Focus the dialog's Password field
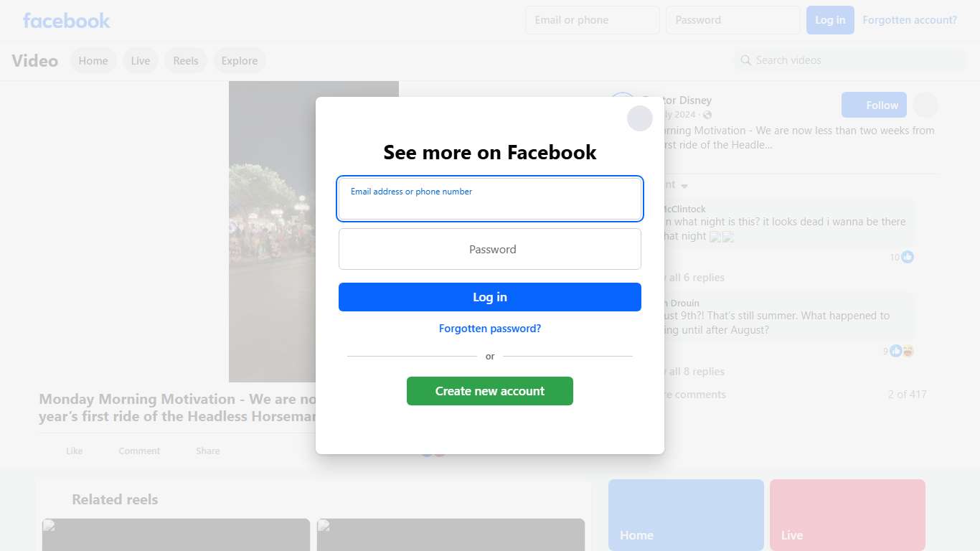The height and width of the screenshot is (551, 980). (490, 249)
